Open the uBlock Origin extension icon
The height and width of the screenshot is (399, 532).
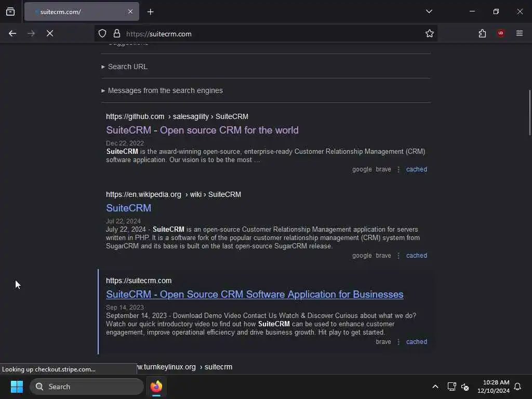coord(501,33)
